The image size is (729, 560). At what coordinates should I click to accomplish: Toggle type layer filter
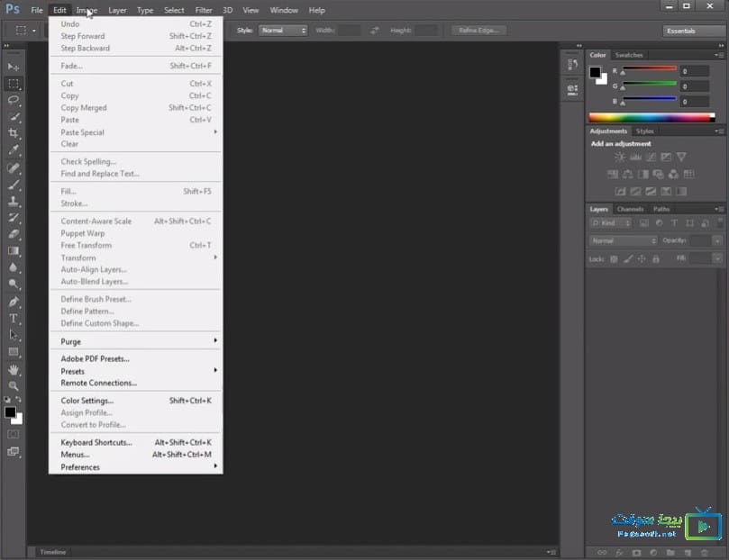[674, 223]
